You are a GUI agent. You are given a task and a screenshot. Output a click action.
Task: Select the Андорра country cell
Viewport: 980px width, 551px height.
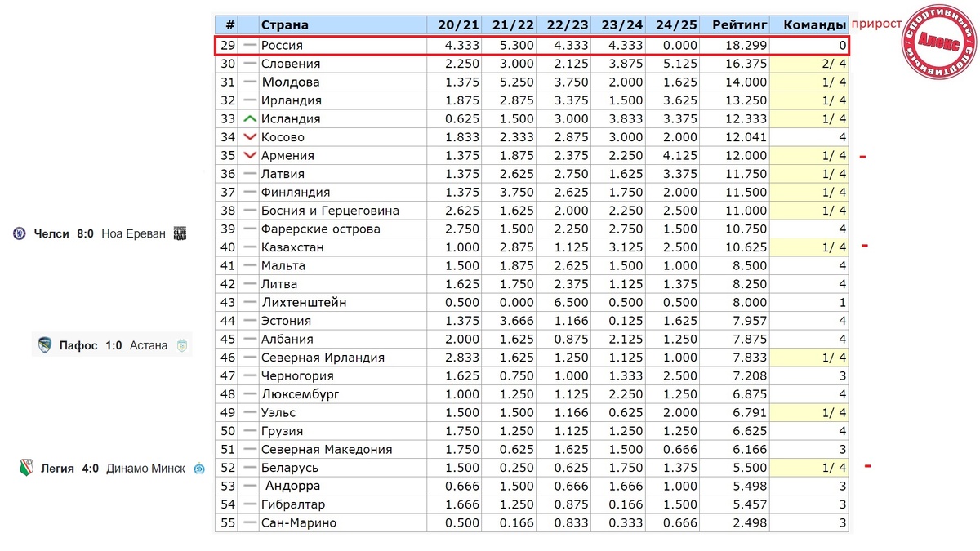(343, 486)
